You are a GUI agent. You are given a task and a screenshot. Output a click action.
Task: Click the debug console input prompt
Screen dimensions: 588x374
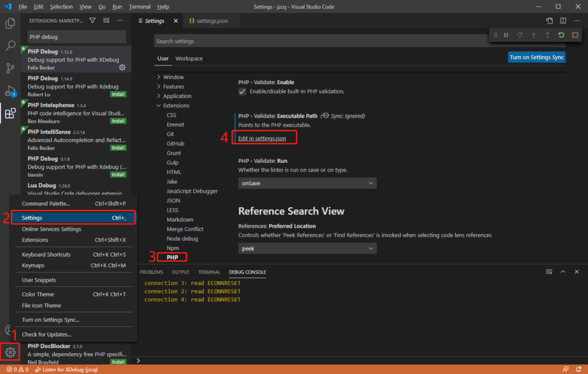(x=360, y=360)
